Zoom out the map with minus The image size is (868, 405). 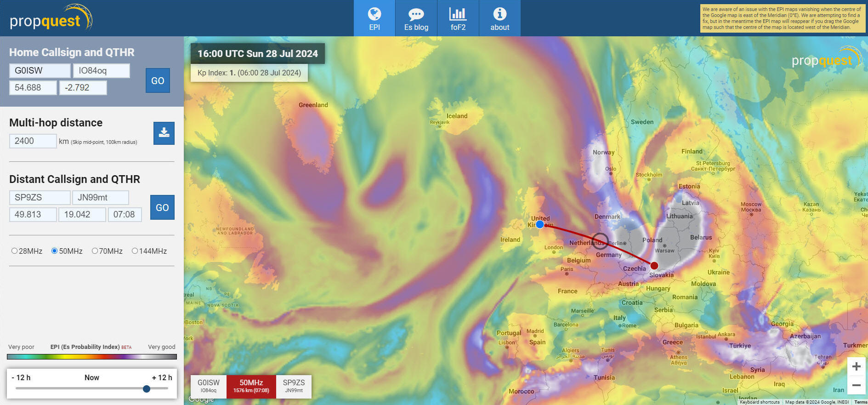pyautogui.click(x=857, y=385)
